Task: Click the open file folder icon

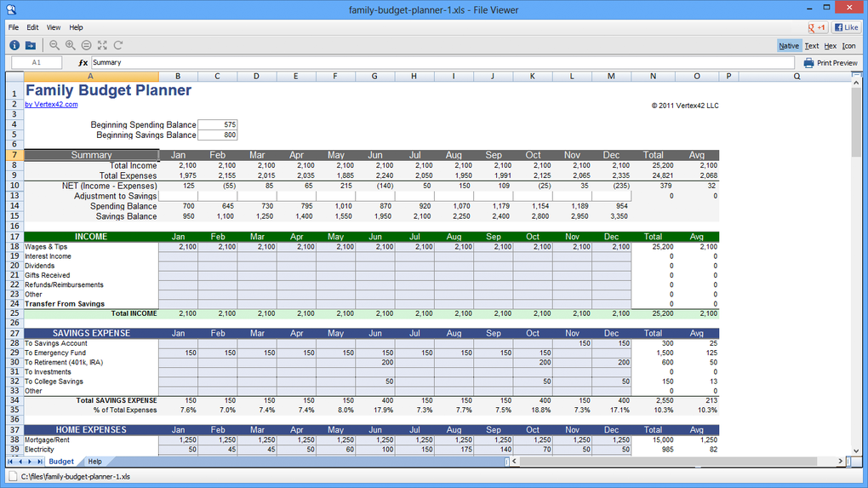Action: point(31,45)
